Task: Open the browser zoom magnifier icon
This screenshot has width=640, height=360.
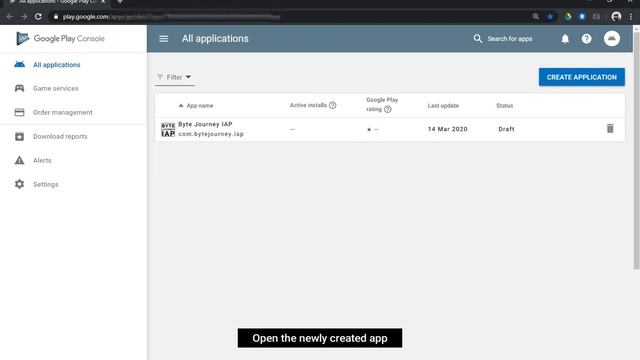Action: click(x=536, y=17)
